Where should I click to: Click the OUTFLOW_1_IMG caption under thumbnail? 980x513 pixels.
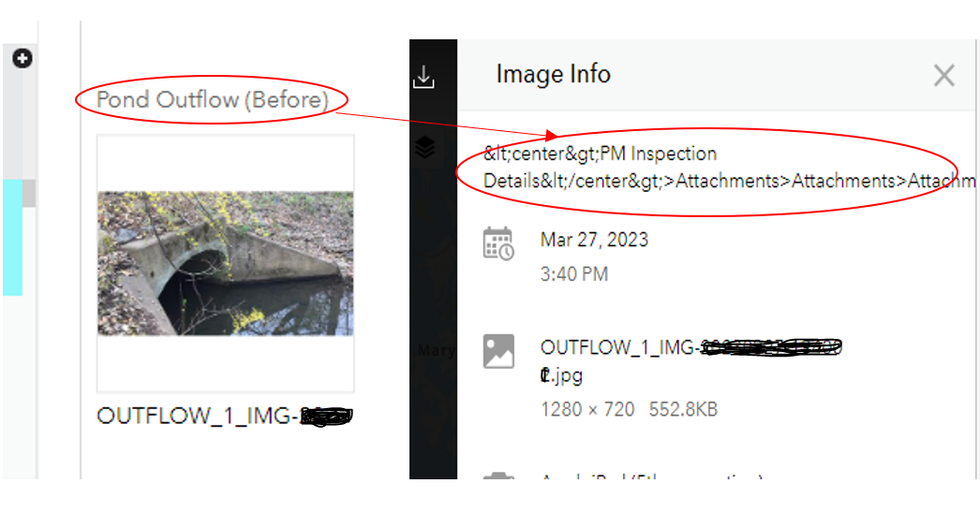point(225,416)
